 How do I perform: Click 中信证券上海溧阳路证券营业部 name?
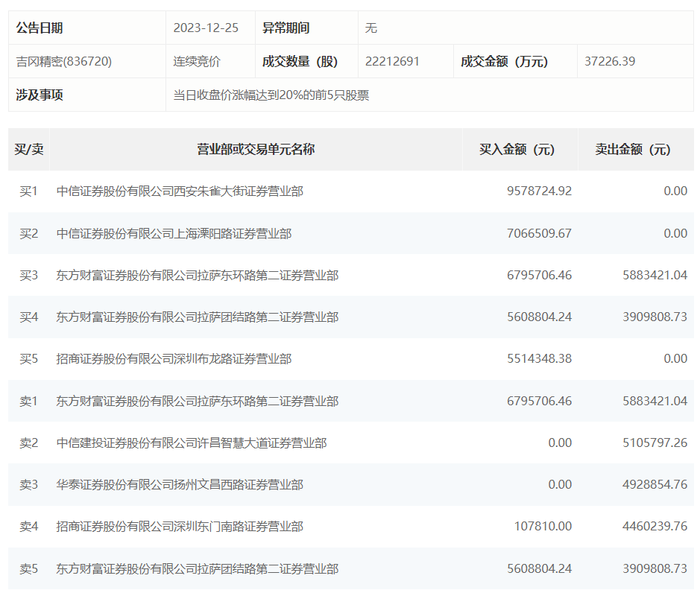174,234
